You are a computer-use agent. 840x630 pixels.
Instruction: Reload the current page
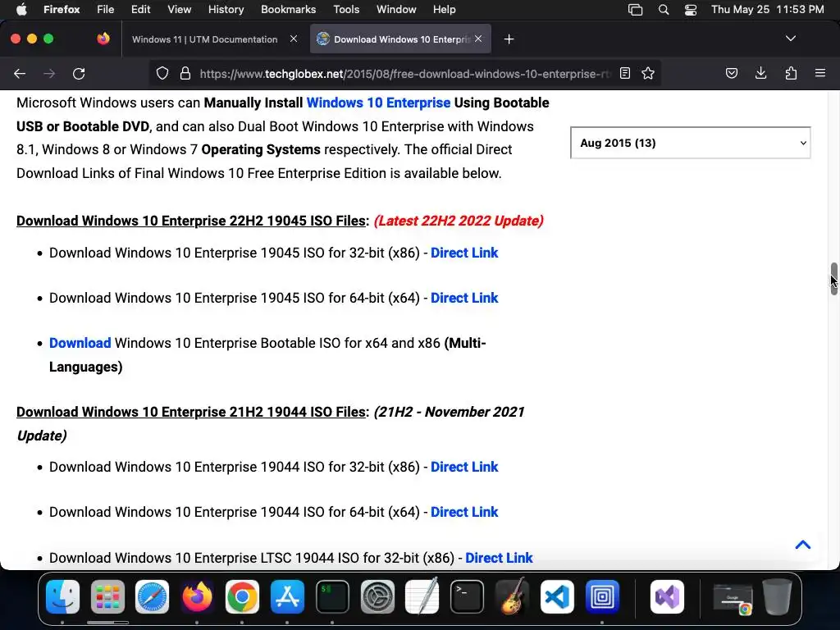coord(79,73)
